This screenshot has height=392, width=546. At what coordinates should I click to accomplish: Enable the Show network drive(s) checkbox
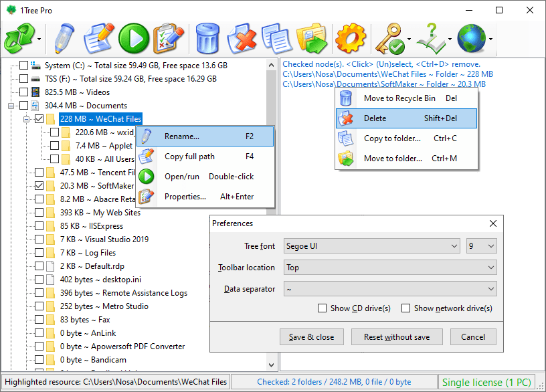pyautogui.click(x=405, y=308)
